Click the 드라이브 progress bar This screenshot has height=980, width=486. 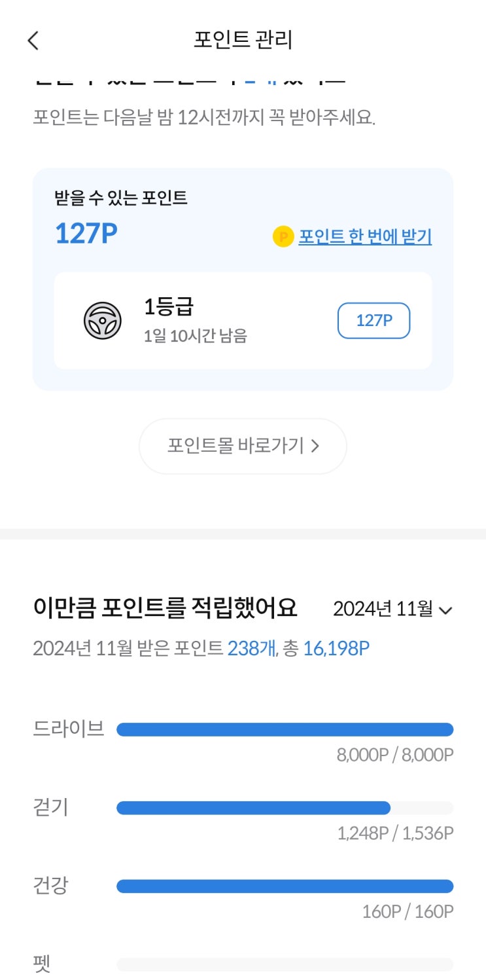[285, 729]
